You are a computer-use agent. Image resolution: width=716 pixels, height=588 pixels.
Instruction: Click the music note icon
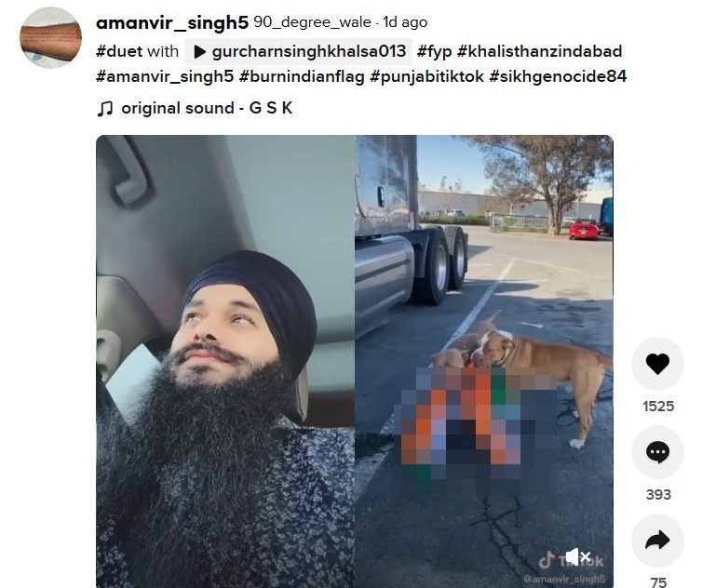tap(105, 109)
